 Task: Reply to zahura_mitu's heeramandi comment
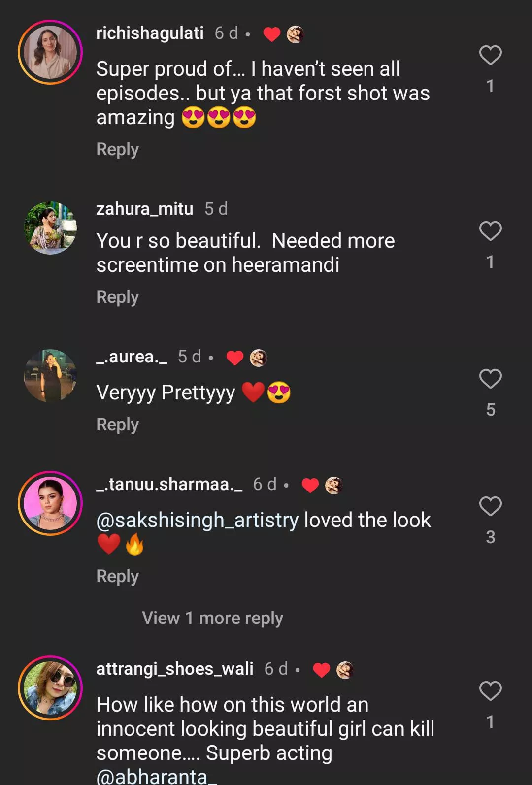point(117,297)
